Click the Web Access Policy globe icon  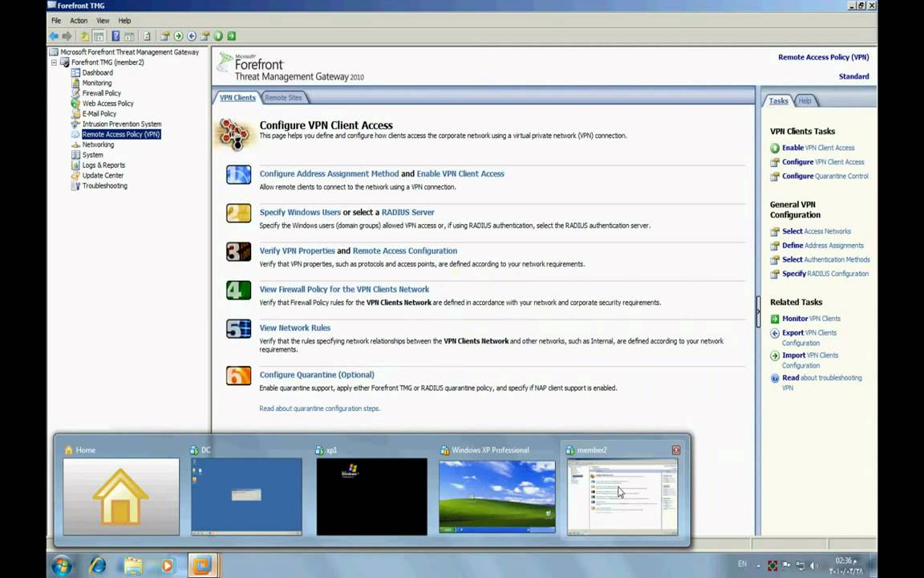(75, 104)
